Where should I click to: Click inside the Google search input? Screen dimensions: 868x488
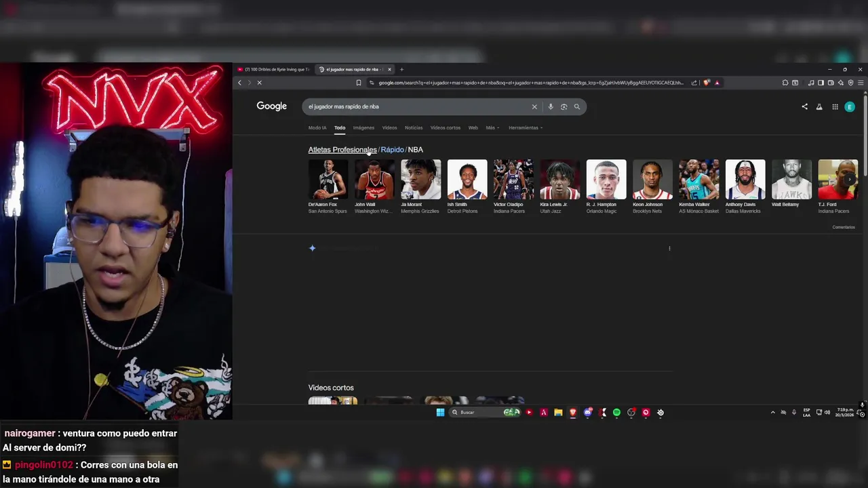coord(417,106)
